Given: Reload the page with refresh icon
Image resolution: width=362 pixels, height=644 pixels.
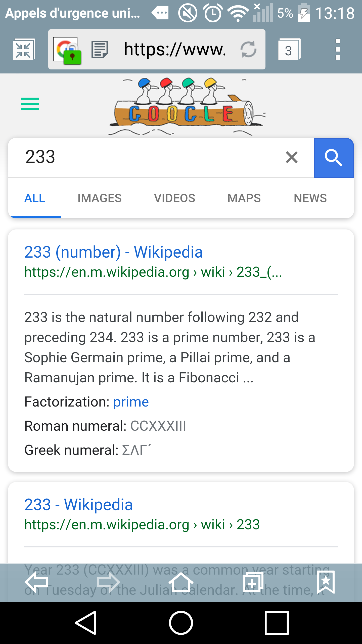Looking at the screenshot, I should (248, 50).
